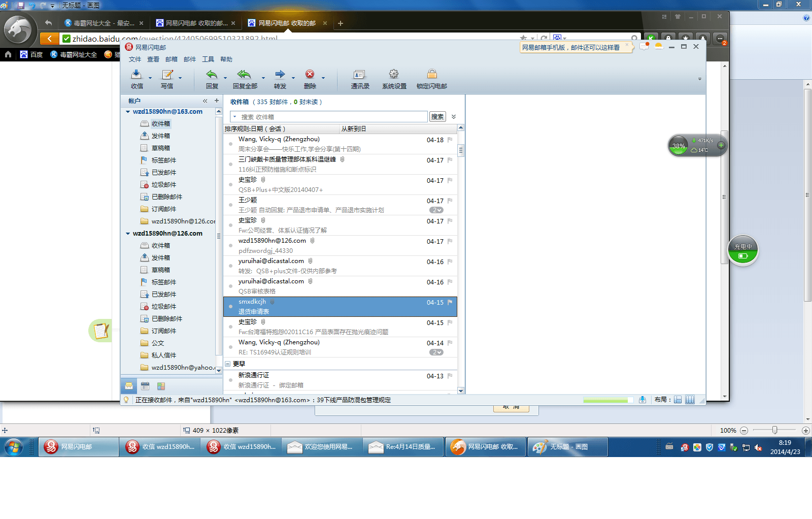Toggle flag on 新浪通行证 email

[x=450, y=376]
